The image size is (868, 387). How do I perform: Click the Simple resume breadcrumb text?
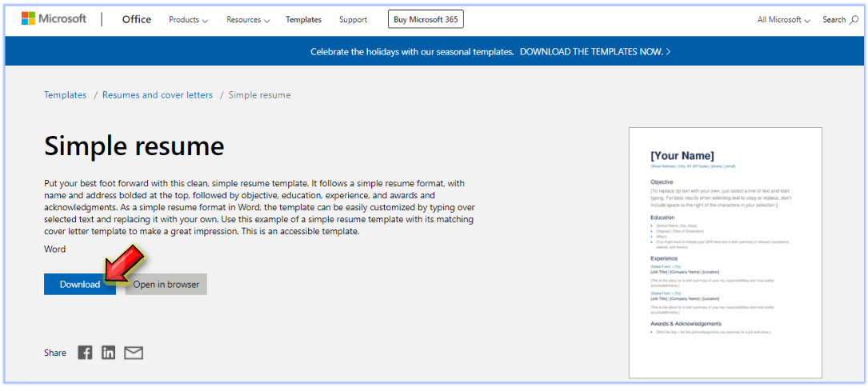point(259,95)
